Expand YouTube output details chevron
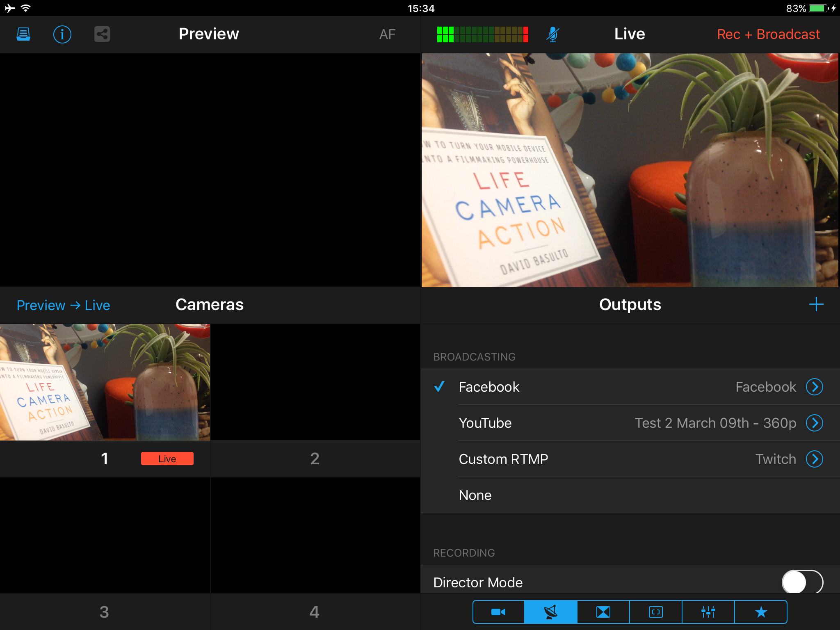Viewport: 840px width, 630px height. (814, 423)
